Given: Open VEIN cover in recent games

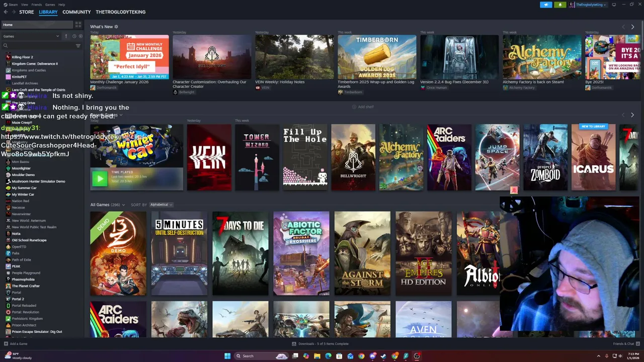Looking at the screenshot, I should tap(209, 157).
